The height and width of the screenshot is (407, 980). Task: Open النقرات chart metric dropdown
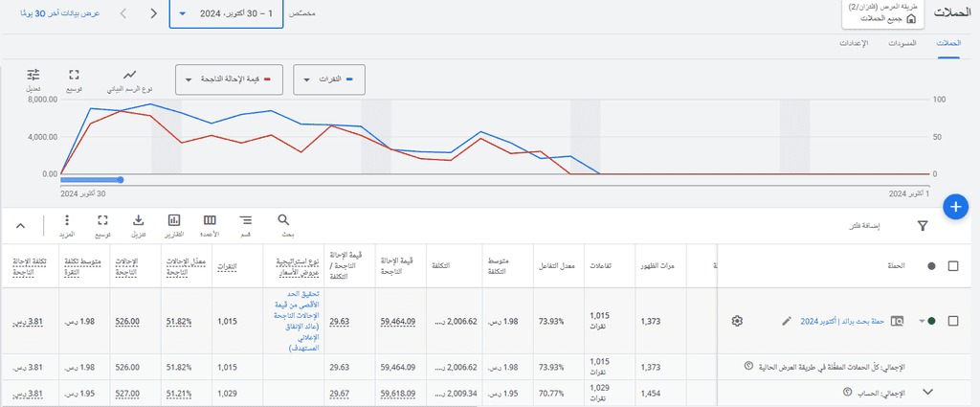pos(329,80)
